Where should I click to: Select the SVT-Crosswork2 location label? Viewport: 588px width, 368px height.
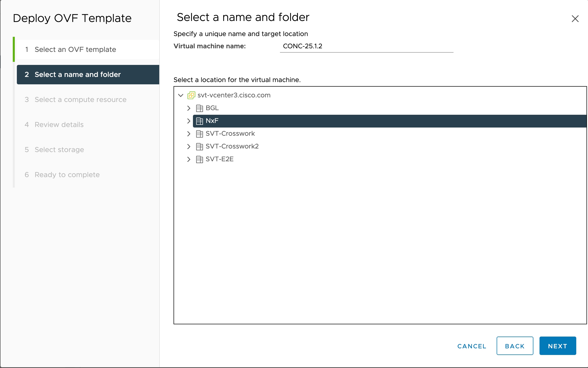pos(232,146)
